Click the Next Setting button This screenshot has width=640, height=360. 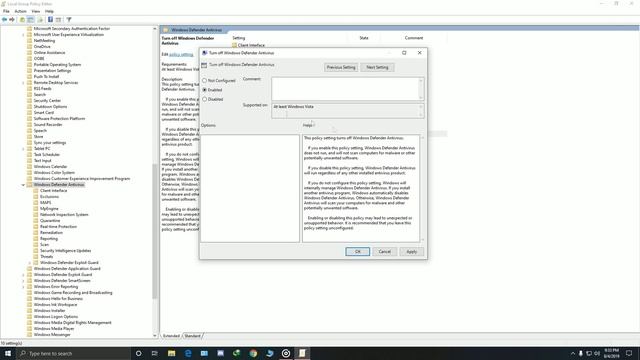click(377, 67)
